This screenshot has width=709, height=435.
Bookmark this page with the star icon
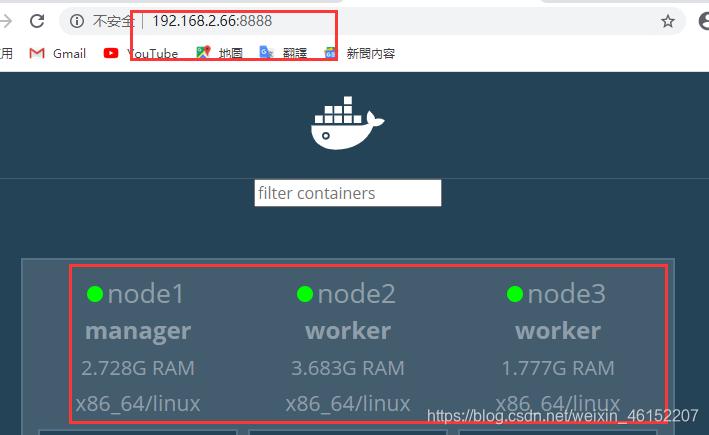point(667,21)
